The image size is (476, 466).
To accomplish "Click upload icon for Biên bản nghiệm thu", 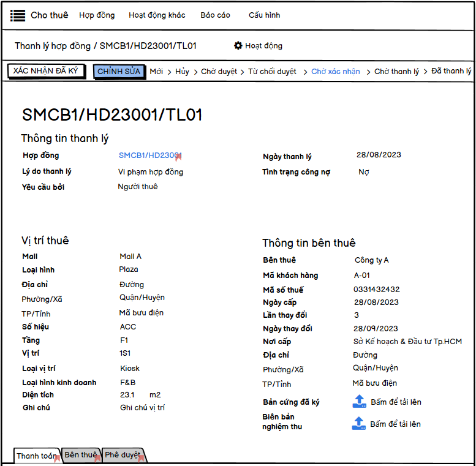I will [x=358, y=423].
